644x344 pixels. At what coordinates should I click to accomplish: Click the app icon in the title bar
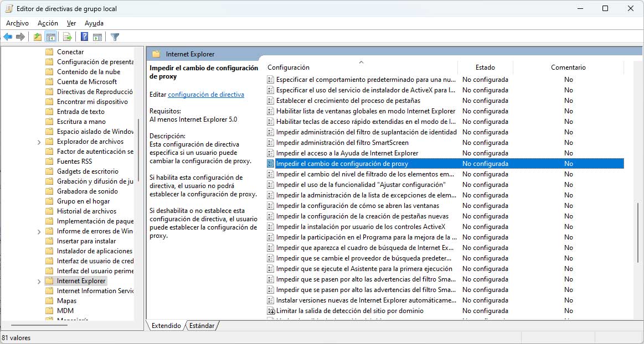point(9,8)
